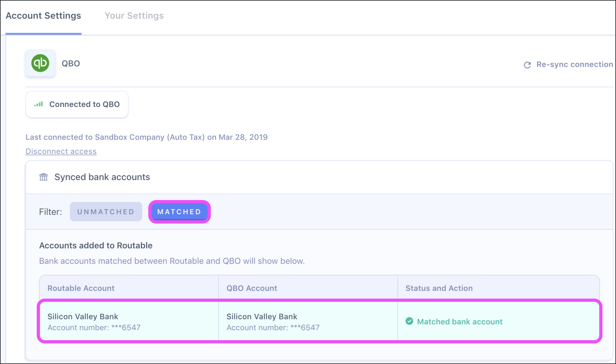Click the green signal bars icon
616x364 pixels.
pos(39,104)
